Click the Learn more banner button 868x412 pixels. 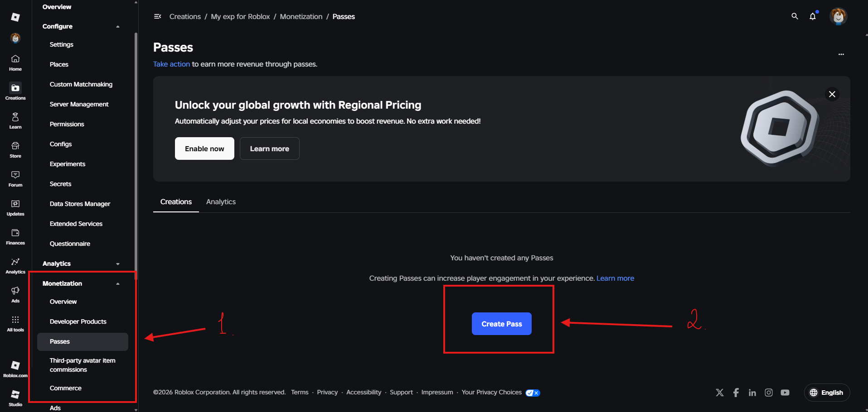pyautogui.click(x=270, y=149)
